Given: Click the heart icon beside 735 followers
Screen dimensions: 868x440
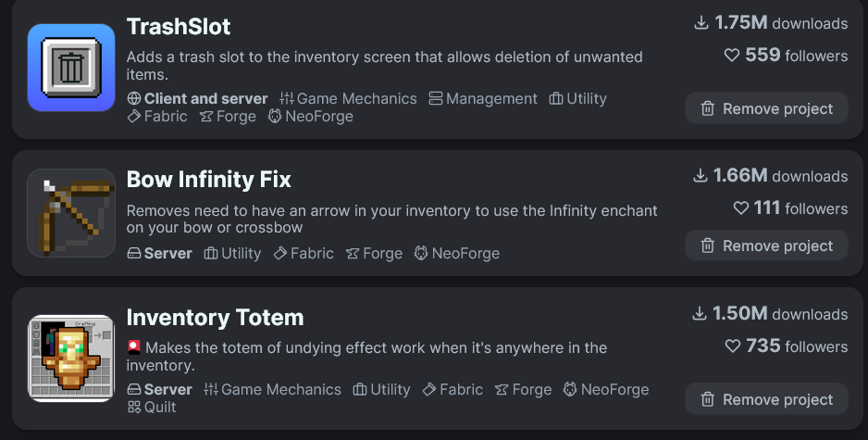Looking at the screenshot, I should (x=733, y=346).
